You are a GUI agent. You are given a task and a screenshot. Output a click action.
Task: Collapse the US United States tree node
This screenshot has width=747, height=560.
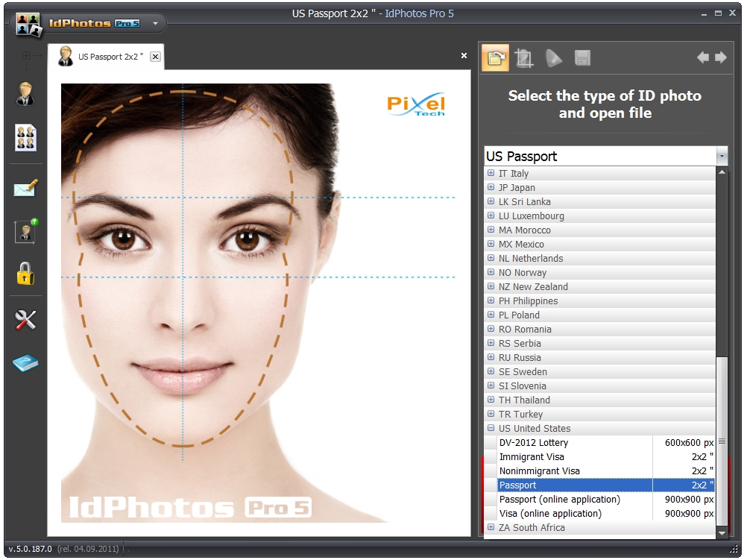click(x=491, y=429)
